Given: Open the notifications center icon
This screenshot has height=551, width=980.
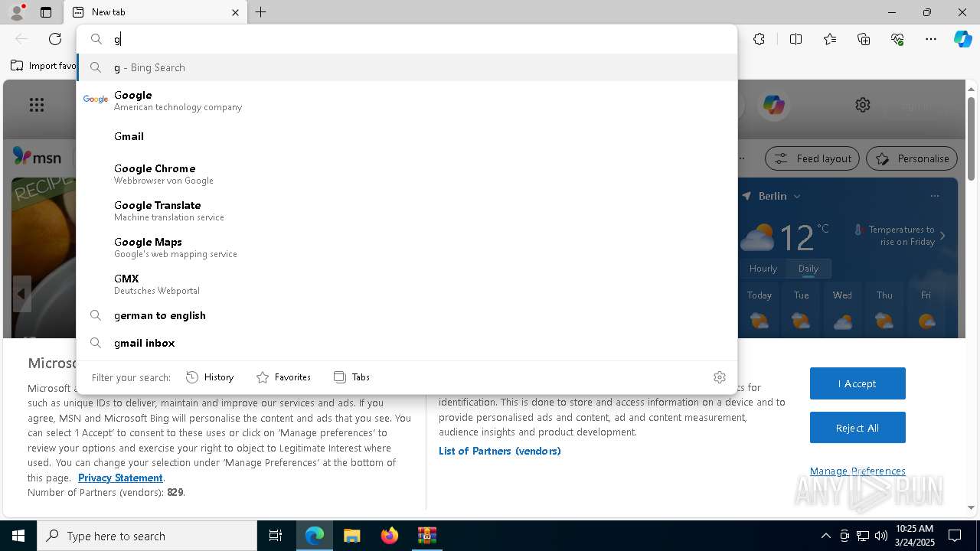Looking at the screenshot, I should pyautogui.click(x=955, y=536).
